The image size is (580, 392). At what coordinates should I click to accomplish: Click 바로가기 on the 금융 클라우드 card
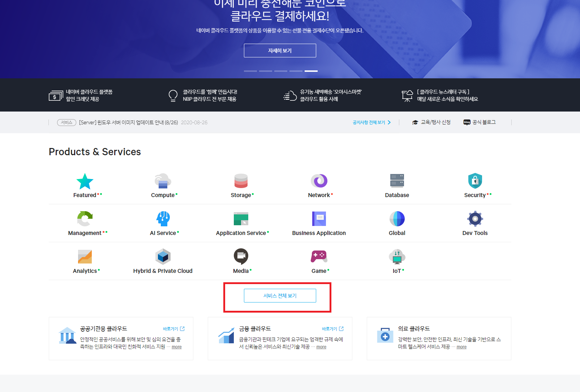333,329
